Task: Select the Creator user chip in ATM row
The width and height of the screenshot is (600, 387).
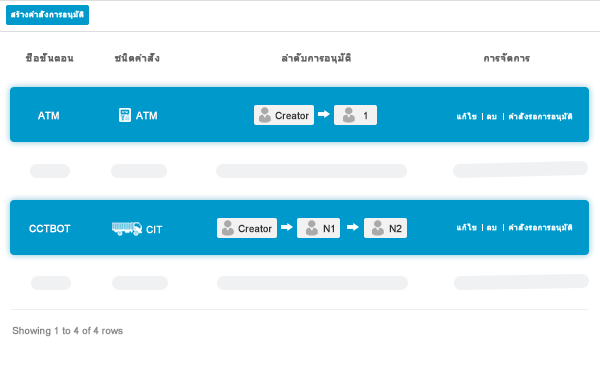Action: pyautogui.click(x=284, y=115)
